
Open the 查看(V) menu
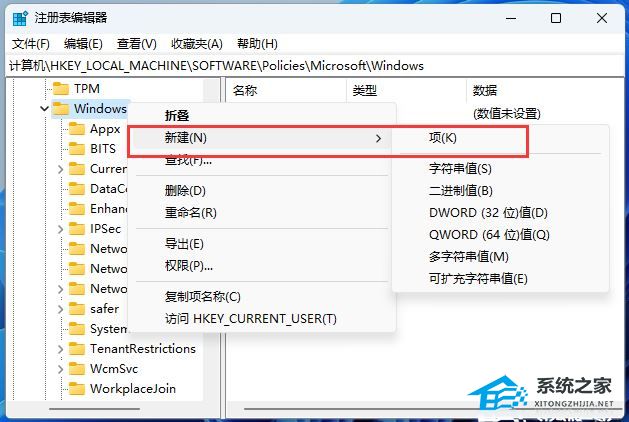(x=137, y=43)
